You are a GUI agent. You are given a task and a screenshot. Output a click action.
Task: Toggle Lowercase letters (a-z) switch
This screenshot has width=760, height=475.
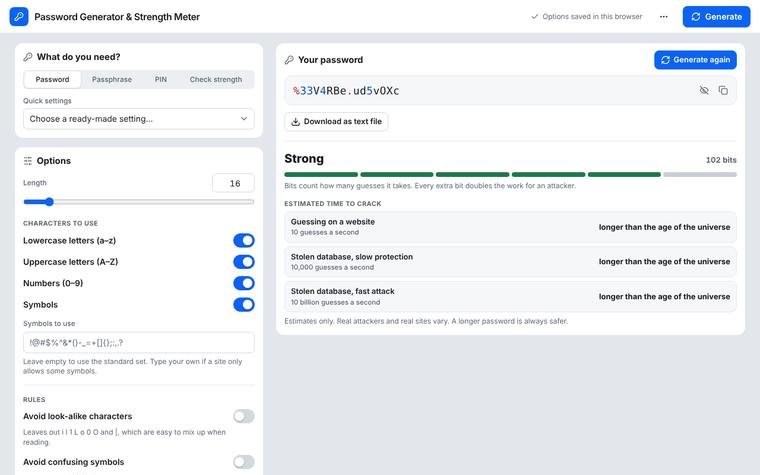244,240
